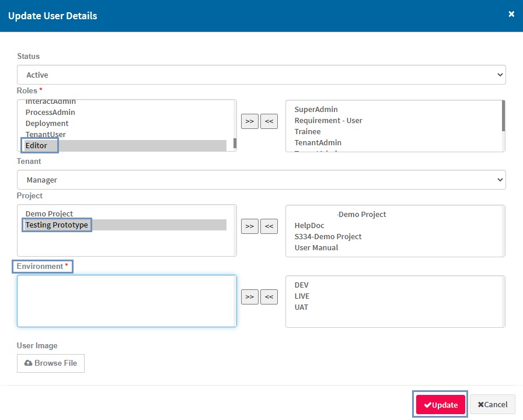Viewport: 523px width, 420px height.
Task: Open the Tenant dropdown showing Manager
Action: [x=261, y=180]
